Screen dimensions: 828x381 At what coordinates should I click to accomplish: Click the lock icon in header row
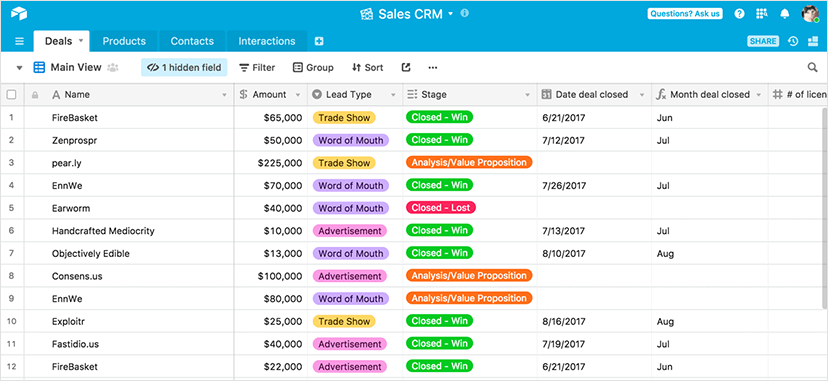click(x=35, y=95)
